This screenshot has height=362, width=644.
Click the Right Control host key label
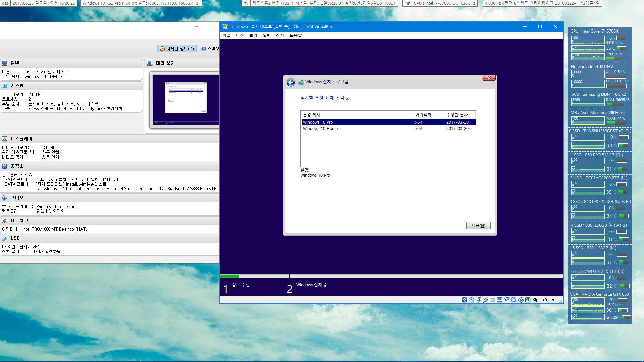point(544,300)
